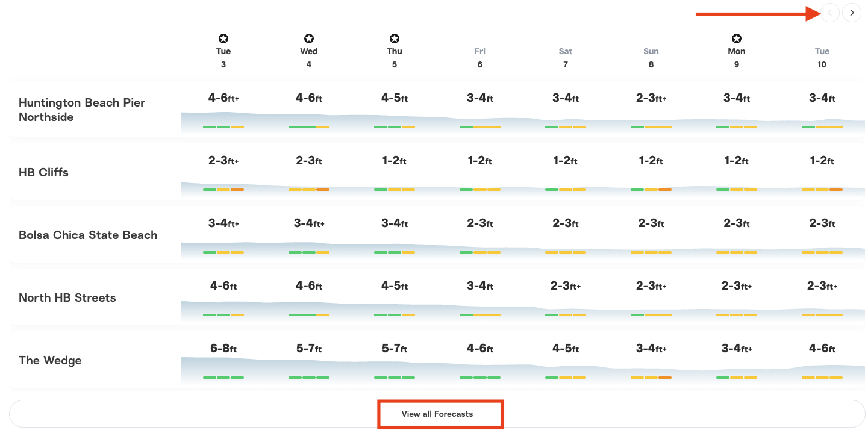The image size is (868, 436).
Task: Select the Sun 8 day column header
Action: pyautogui.click(x=651, y=58)
